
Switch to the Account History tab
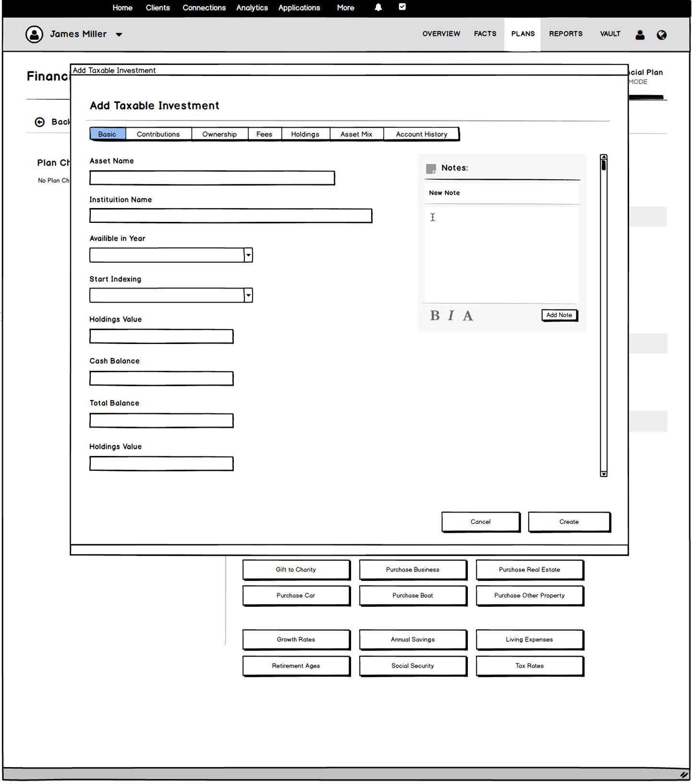tap(421, 134)
